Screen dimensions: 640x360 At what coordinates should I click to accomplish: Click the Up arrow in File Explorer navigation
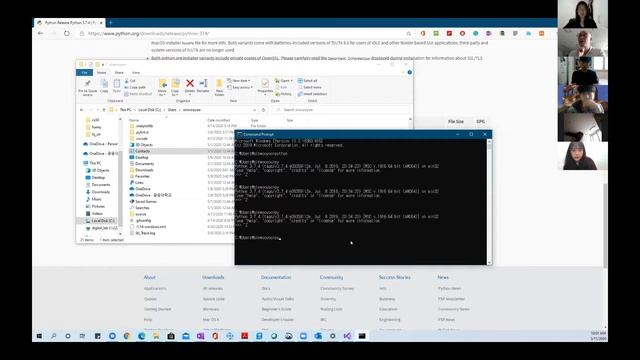tap(104, 110)
